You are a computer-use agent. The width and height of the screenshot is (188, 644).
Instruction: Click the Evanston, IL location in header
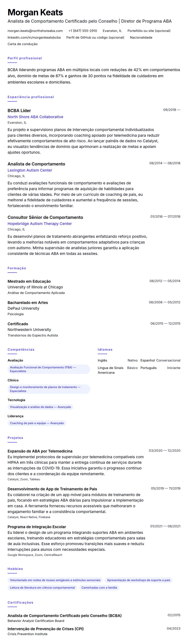click(112, 31)
